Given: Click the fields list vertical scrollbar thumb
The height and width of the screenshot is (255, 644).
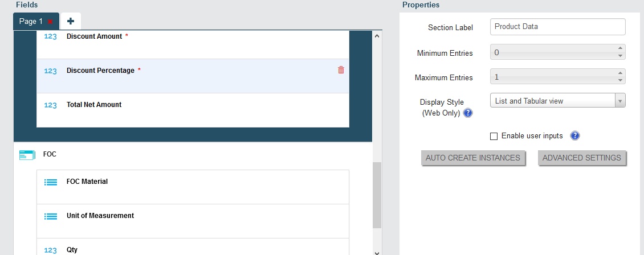Looking at the screenshot, I should (x=377, y=195).
